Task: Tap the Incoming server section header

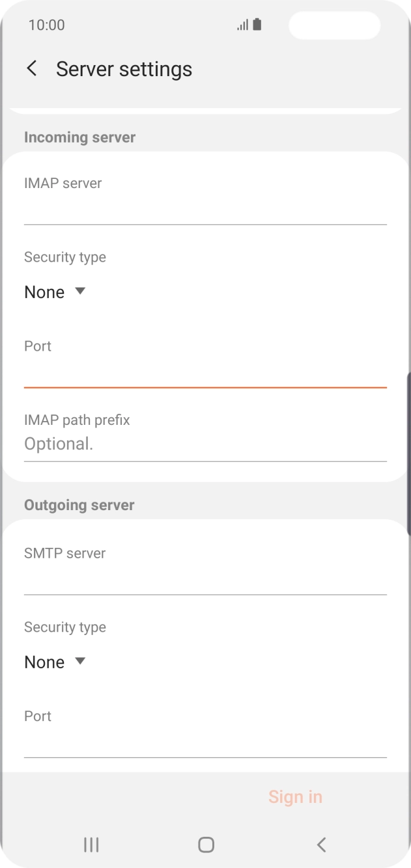Action: [79, 137]
